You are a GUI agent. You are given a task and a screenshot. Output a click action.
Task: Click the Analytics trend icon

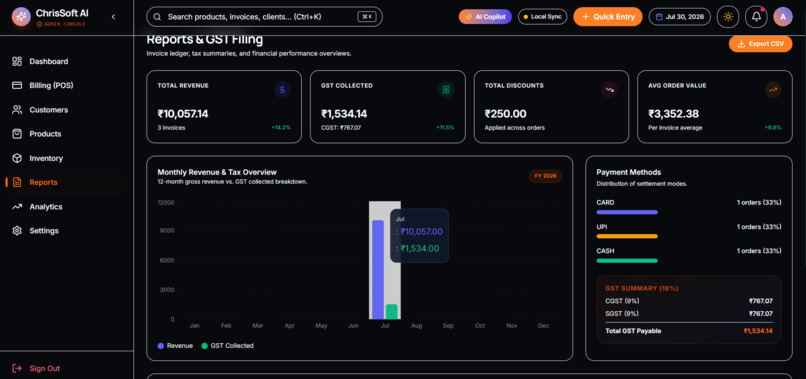pos(17,207)
